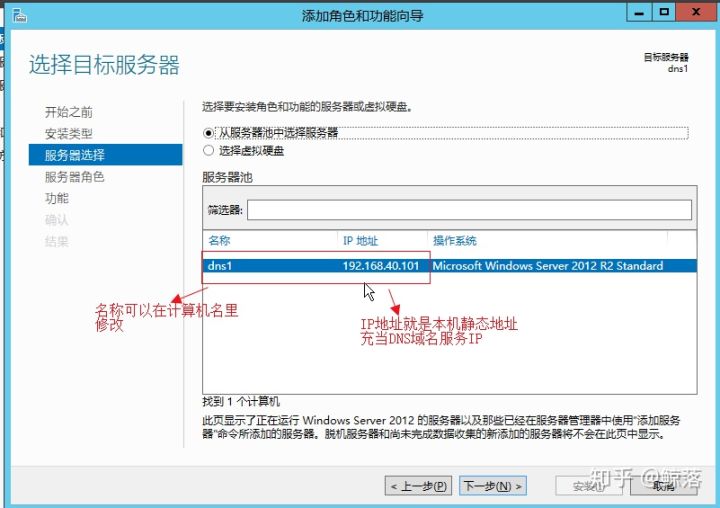Screen dimensions: 720x508
Task: Click the wizard icon in title bar
Action: tap(20, 16)
